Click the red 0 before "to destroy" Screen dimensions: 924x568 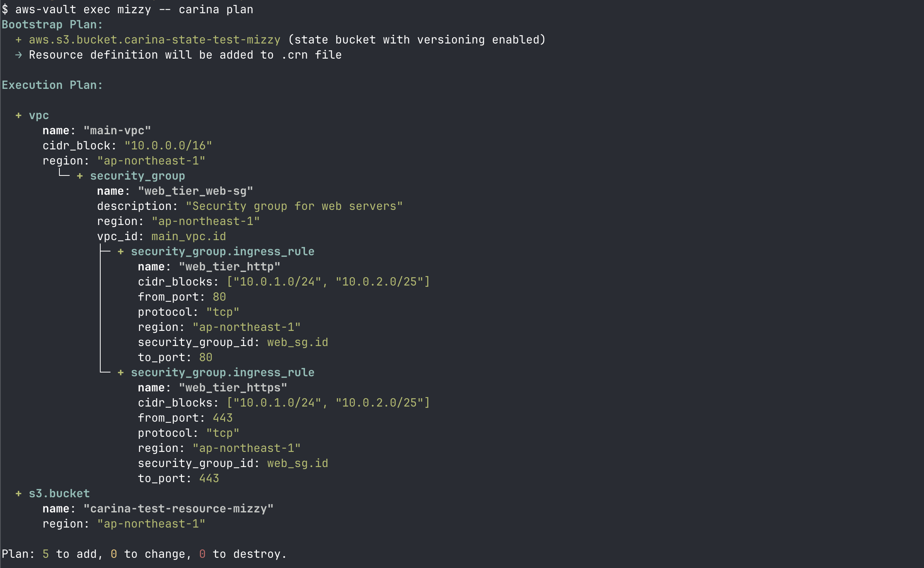point(202,554)
